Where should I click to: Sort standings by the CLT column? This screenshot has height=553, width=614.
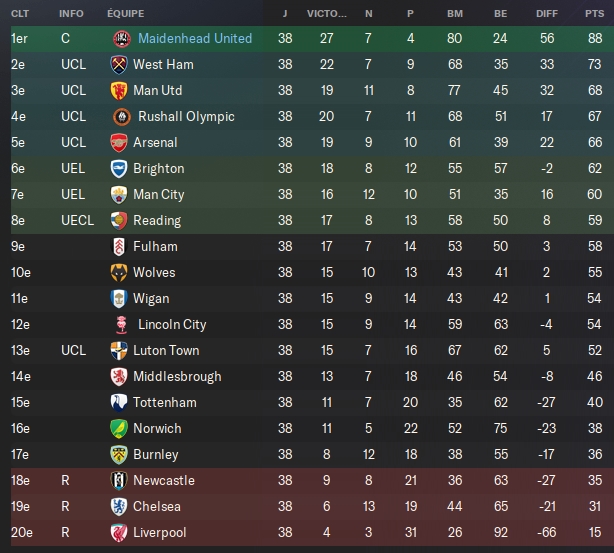click(x=20, y=14)
